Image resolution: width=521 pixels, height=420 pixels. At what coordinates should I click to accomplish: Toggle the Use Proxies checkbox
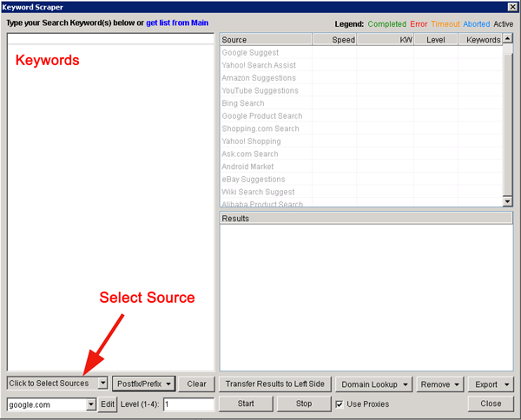coord(340,404)
